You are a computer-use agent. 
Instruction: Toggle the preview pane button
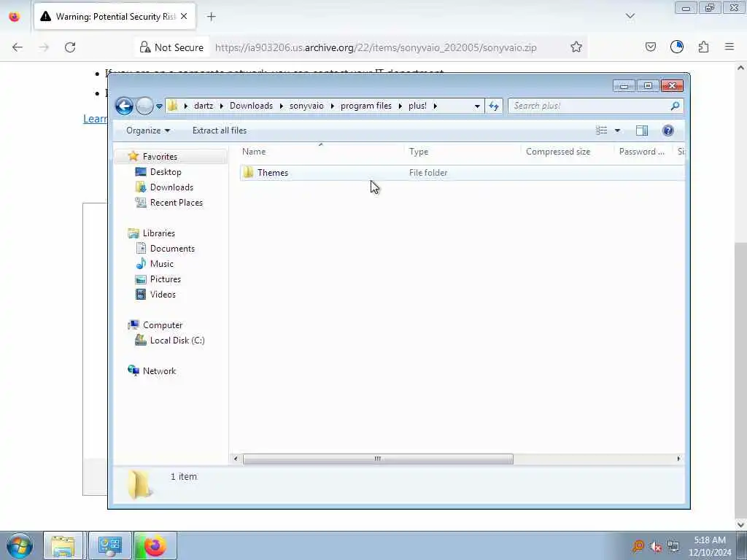pos(642,131)
